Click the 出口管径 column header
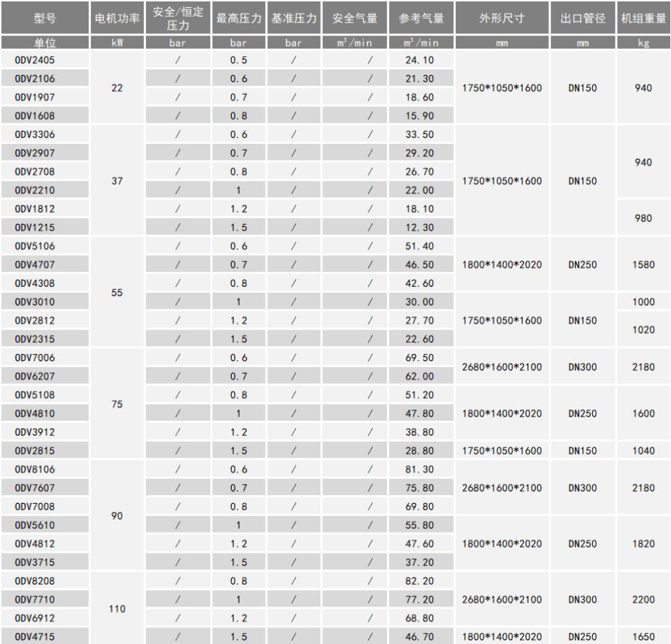Viewport: 671px width, 644px height. click(584, 17)
